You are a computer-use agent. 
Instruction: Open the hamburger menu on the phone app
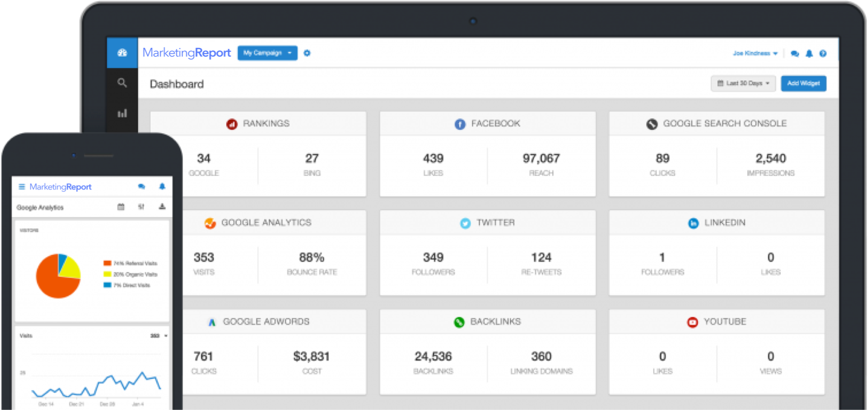click(x=22, y=187)
